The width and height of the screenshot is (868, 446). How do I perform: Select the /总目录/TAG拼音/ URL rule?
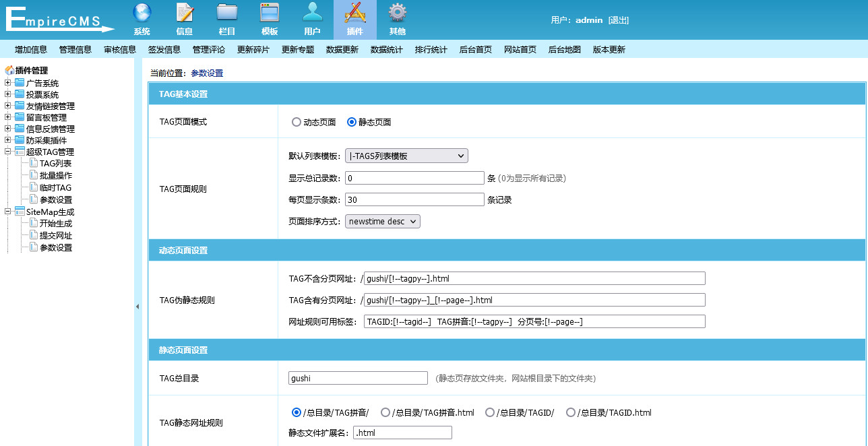297,412
